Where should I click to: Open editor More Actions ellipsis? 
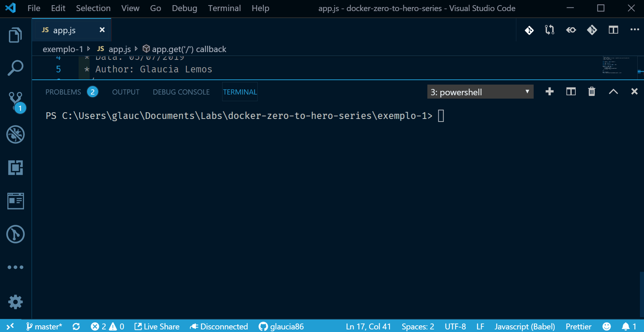(x=635, y=30)
